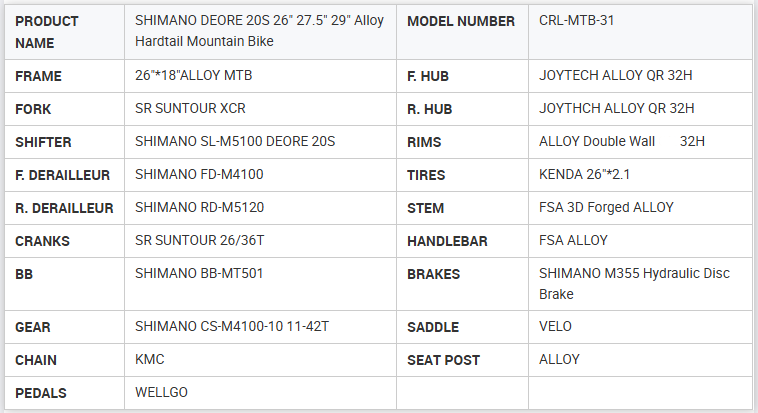Image resolution: width=758 pixels, height=413 pixels.
Task: Select the FSA 3D Forged ALLOY stem value
Action: [x=606, y=208]
